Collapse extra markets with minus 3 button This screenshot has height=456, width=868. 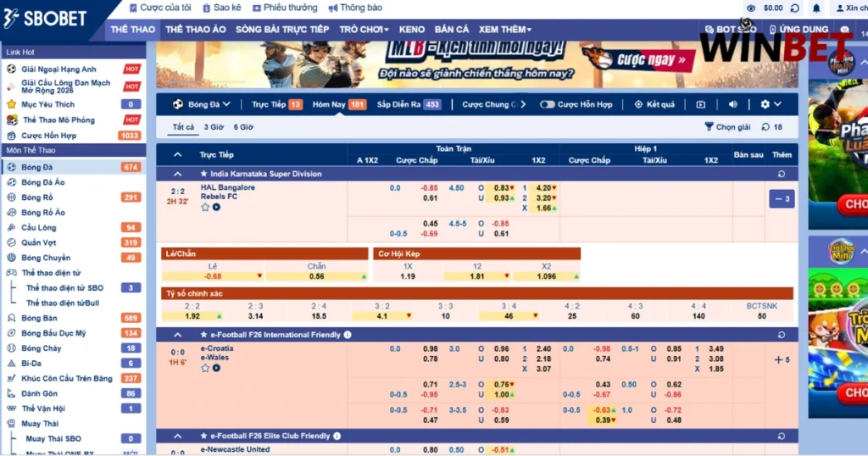(782, 198)
